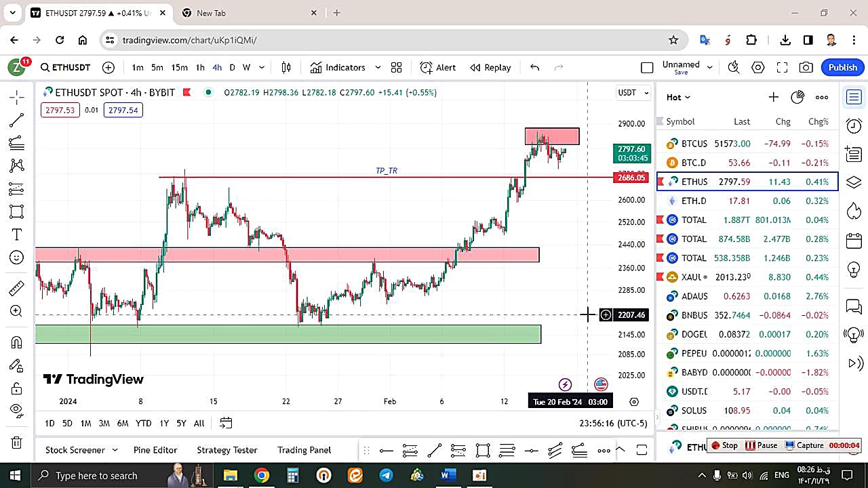Toggle magnet mode on left toolbar
Viewport: 868px width, 488px height.
tap(17, 342)
